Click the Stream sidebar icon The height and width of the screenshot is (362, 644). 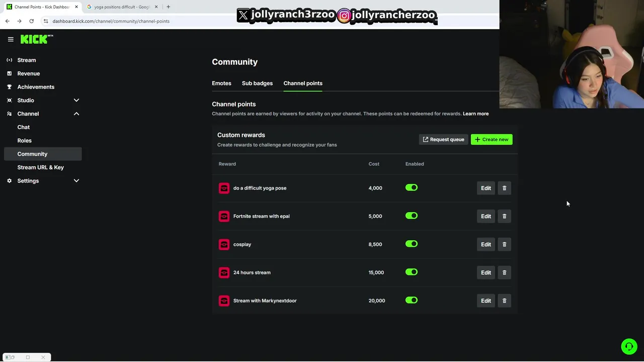pos(9,60)
